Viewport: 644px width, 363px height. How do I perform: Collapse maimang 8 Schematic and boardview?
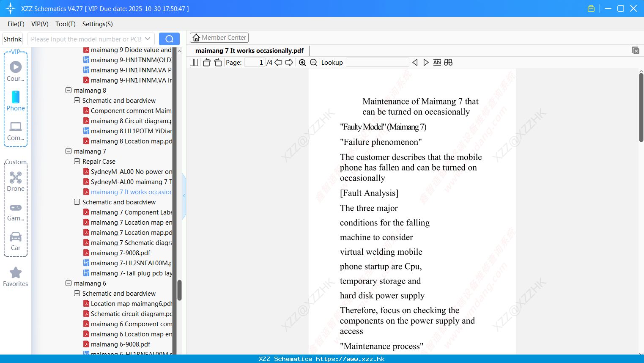tap(77, 100)
